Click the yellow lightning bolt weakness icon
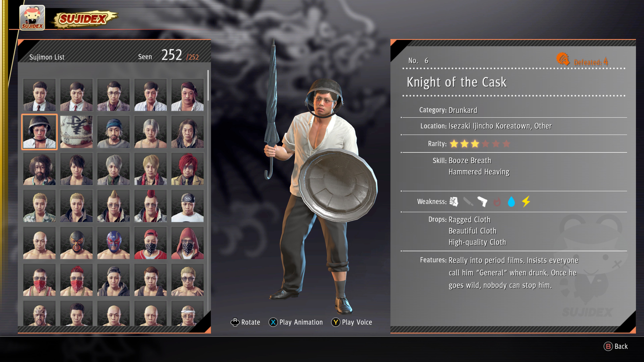This screenshot has width=644, height=362. (526, 202)
